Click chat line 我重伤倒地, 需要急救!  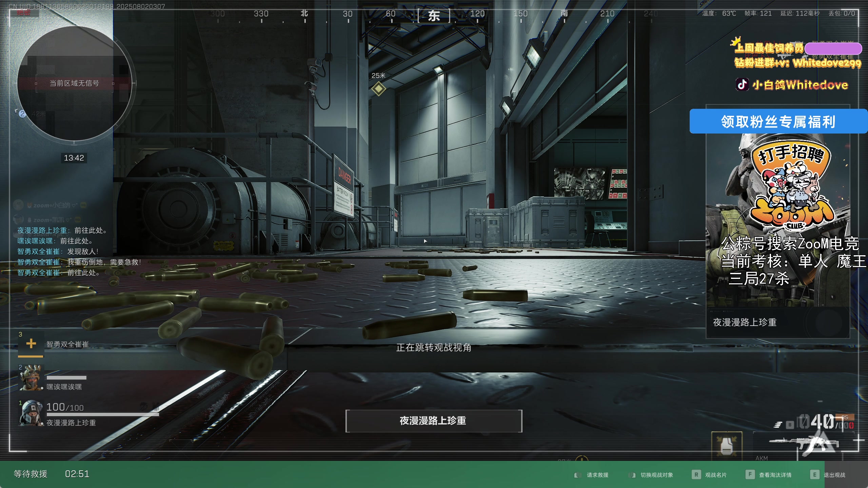point(79,262)
